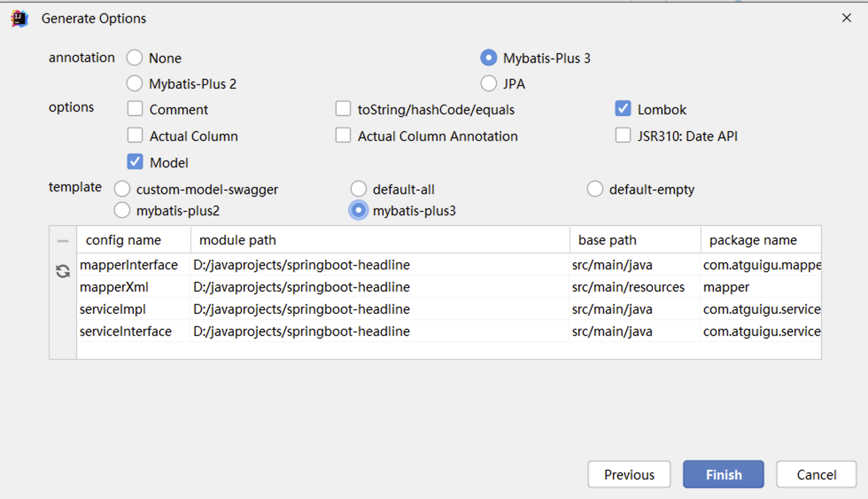Enable JSR310: Date API checkbox
The height and width of the screenshot is (499, 868).
[623, 136]
